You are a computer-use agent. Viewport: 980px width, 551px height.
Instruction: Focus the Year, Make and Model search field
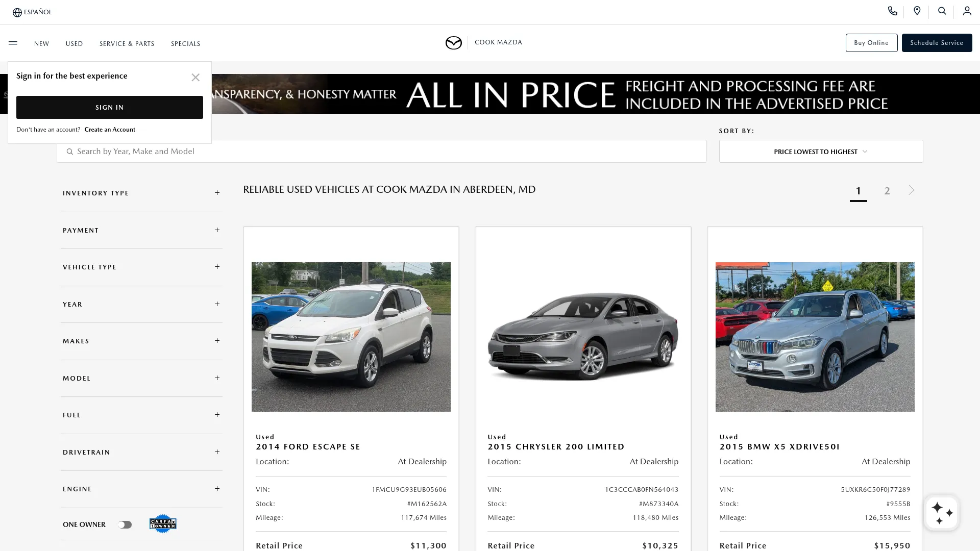382,152
